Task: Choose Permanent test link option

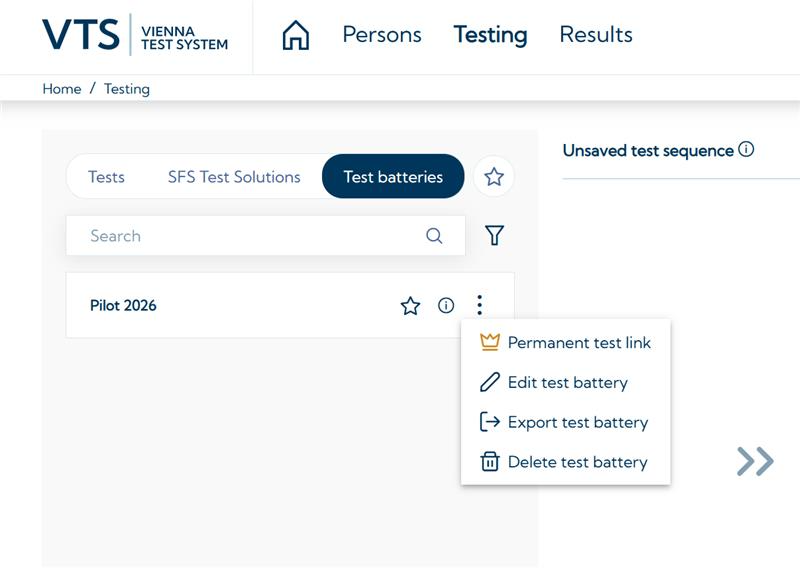Action: click(565, 342)
